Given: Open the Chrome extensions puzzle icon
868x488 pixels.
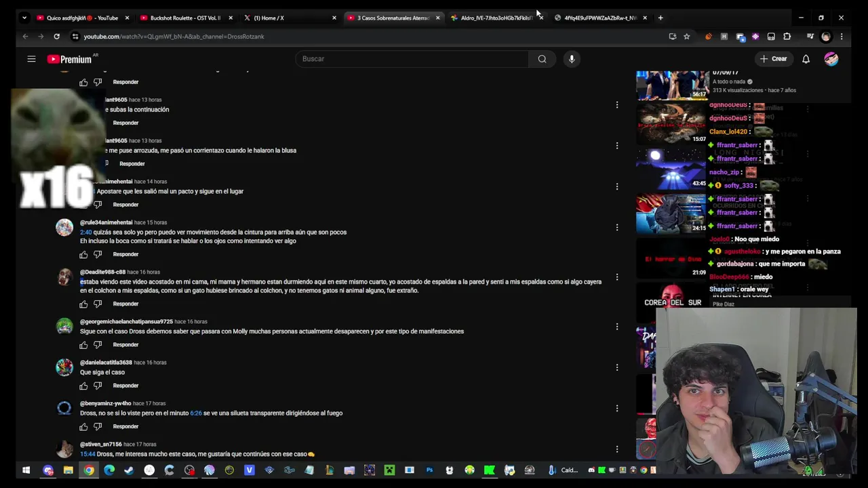Looking at the screenshot, I should (787, 37).
